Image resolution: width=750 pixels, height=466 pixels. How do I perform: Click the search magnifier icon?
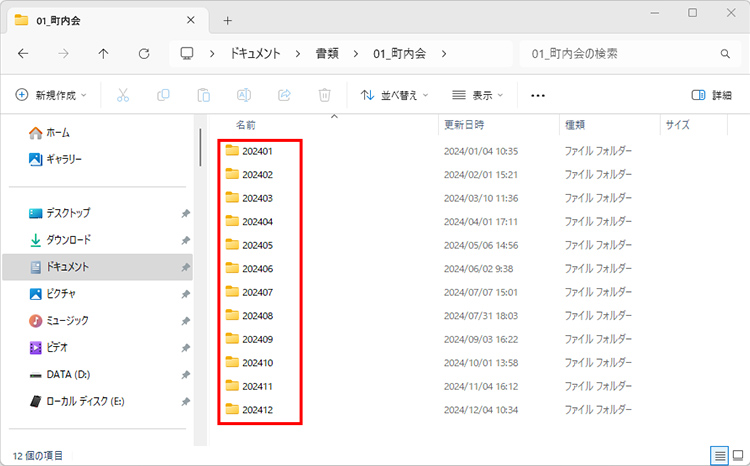(x=725, y=54)
